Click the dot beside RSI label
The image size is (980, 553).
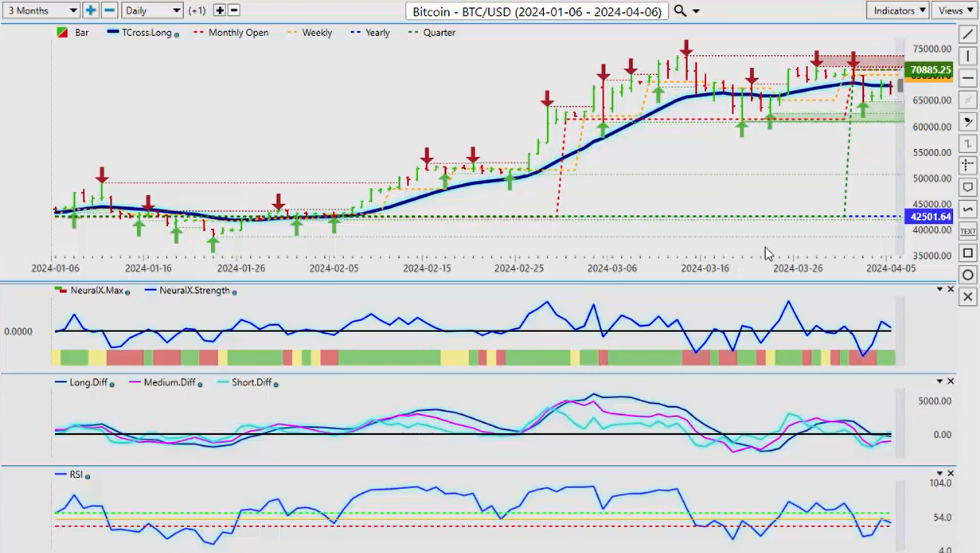pyautogui.click(x=87, y=476)
